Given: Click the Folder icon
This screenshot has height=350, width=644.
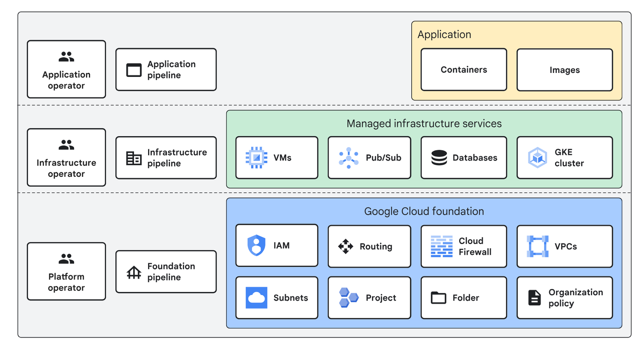Looking at the screenshot, I should point(438,298).
